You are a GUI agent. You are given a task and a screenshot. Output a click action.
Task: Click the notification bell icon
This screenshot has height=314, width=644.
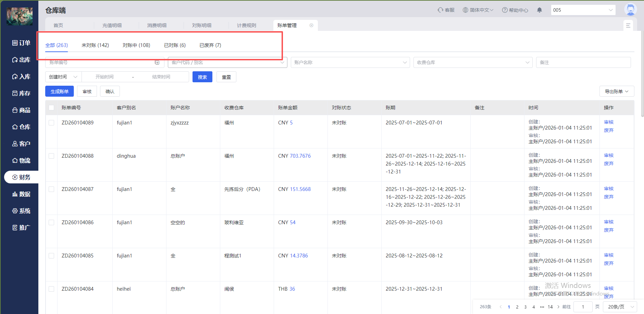click(x=540, y=10)
